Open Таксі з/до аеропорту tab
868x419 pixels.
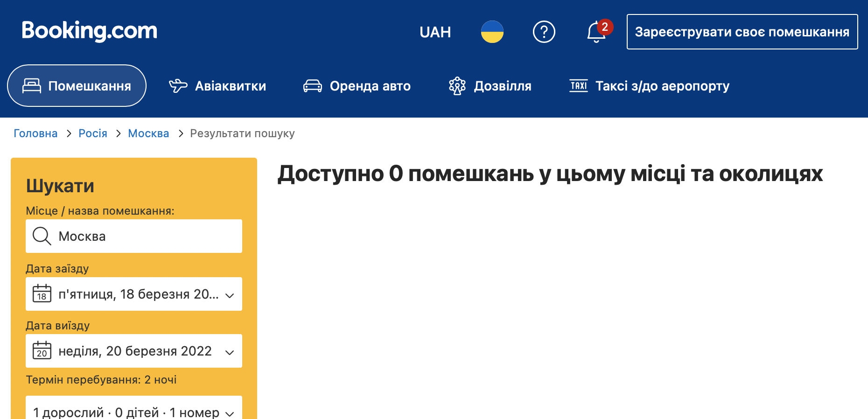click(649, 86)
